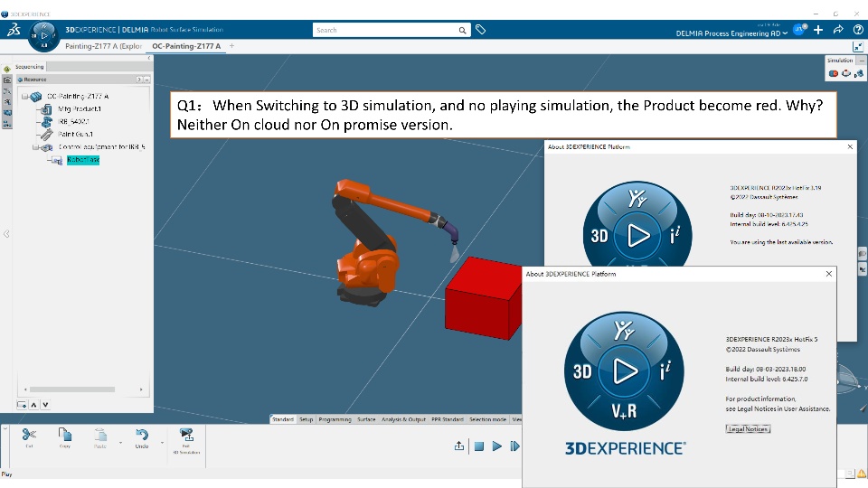Click the search magnifier icon
This screenshot has width=868, height=488.
pos(462,31)
